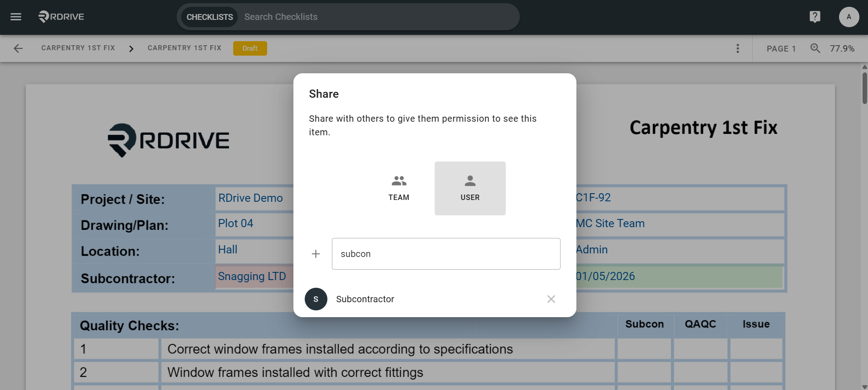Viewport: 868px width, 390px height.
Task: Select the Subcontractor user avatar
Action: 316,299
